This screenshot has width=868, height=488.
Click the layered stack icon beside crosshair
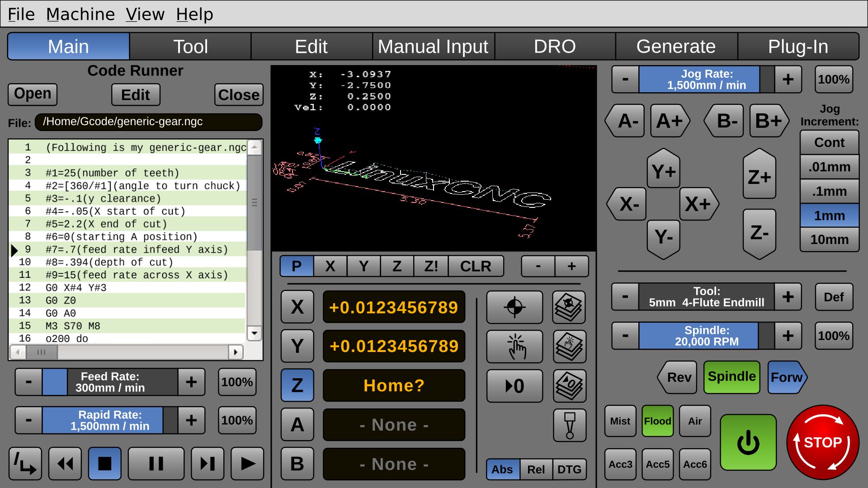pyautogui.click(x=569, y=307)
